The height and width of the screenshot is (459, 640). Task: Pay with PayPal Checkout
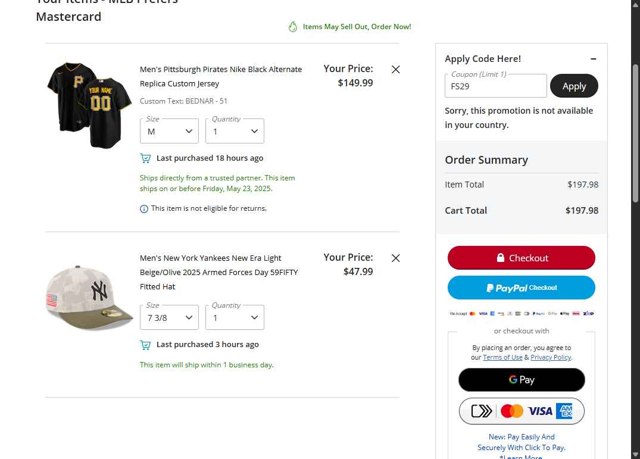point(521,288)
